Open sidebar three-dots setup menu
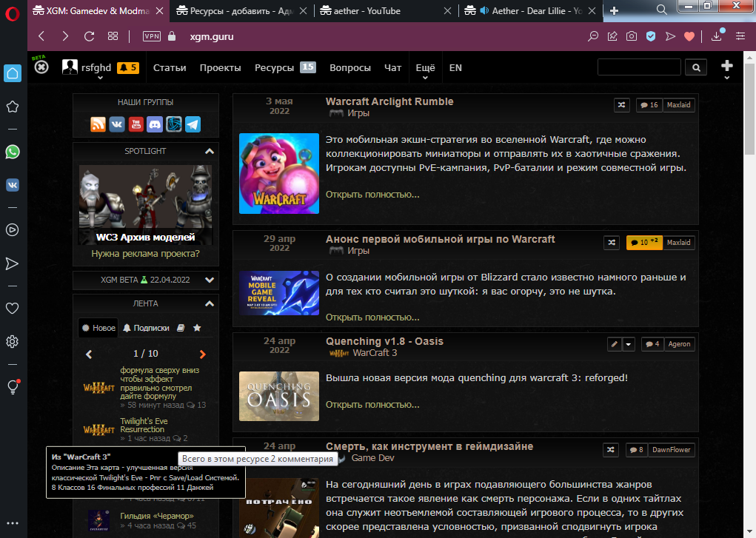Image resolution: width=756 pixels, height=538 pixels. [13, 523]
